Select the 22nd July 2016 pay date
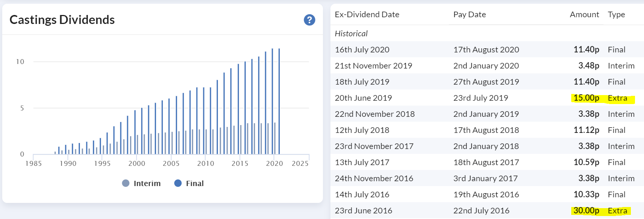The height and width of the screenshot is (219, 644). pos(481,211)
